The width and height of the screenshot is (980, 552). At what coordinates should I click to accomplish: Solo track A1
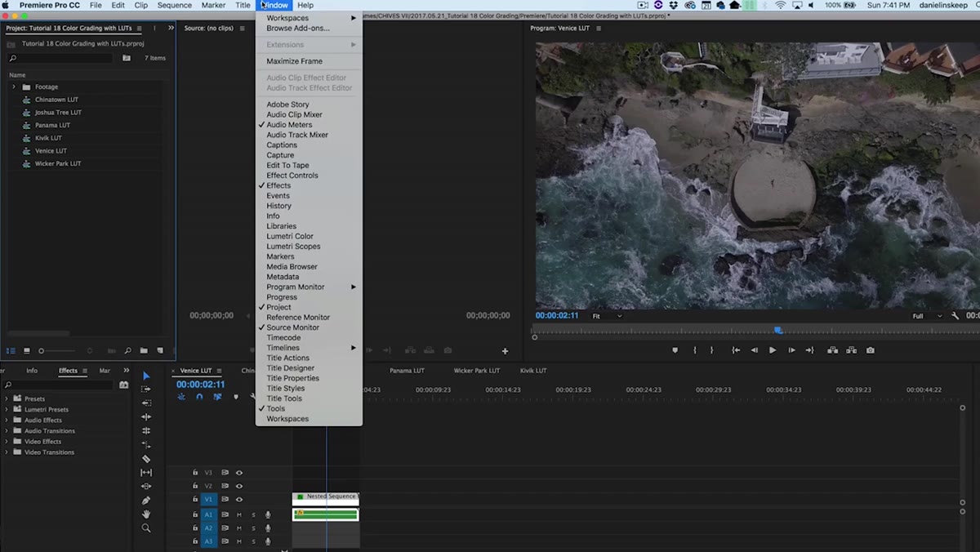253,514
